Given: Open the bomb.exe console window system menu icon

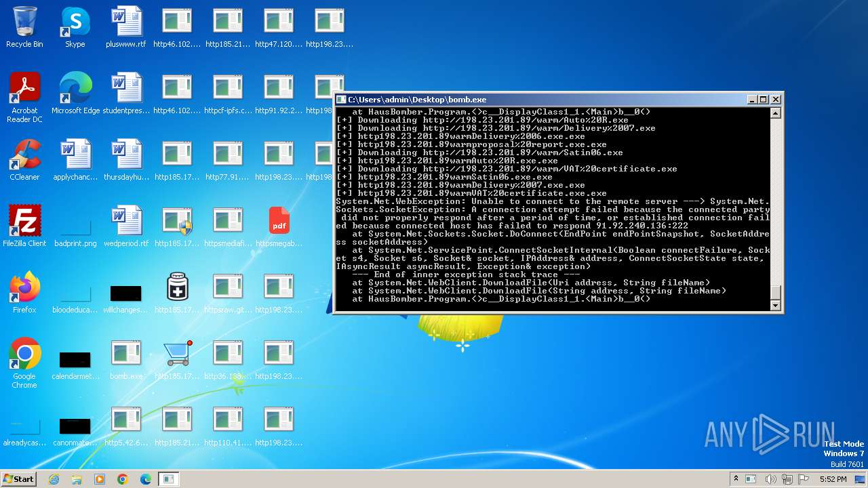Looking at the screenshot, I should 342,100.
